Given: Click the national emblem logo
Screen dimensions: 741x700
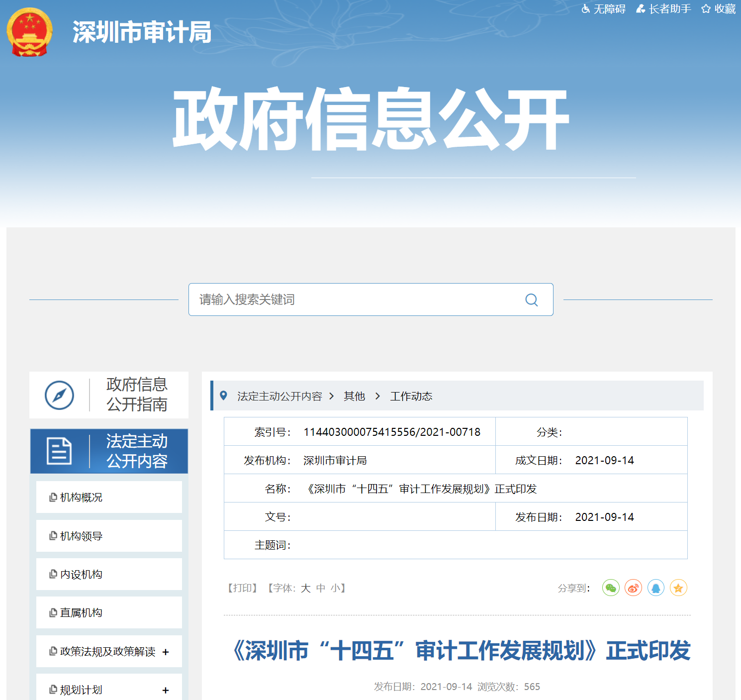Looking at the screenshot, I should (29, 32).
